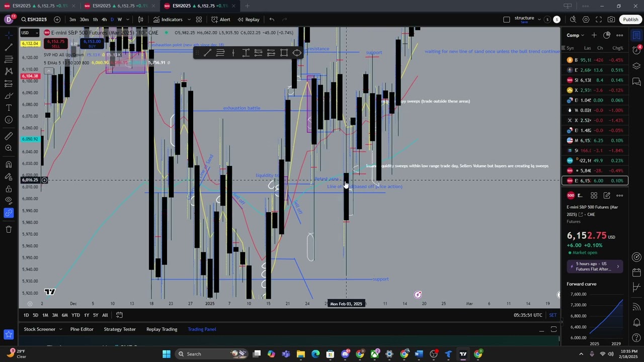Open the chats speech bubble icon
This screenshot has width=644, height=362.
(637, 82)
